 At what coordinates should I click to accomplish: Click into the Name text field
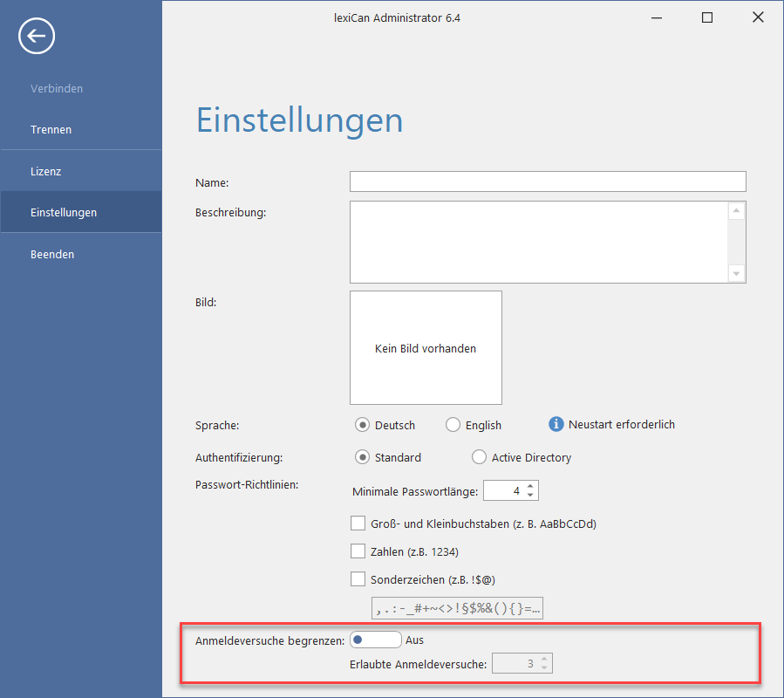(547, 181)
